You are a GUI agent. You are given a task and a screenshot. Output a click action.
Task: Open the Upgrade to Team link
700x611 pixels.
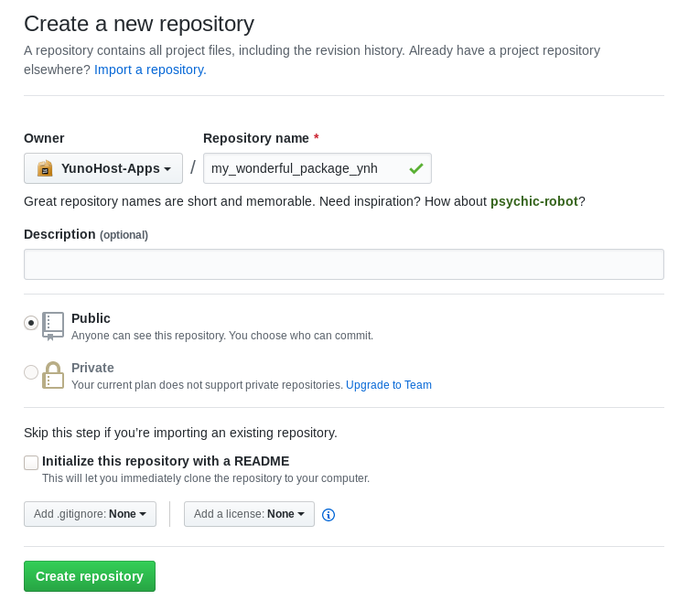point(389,385)
